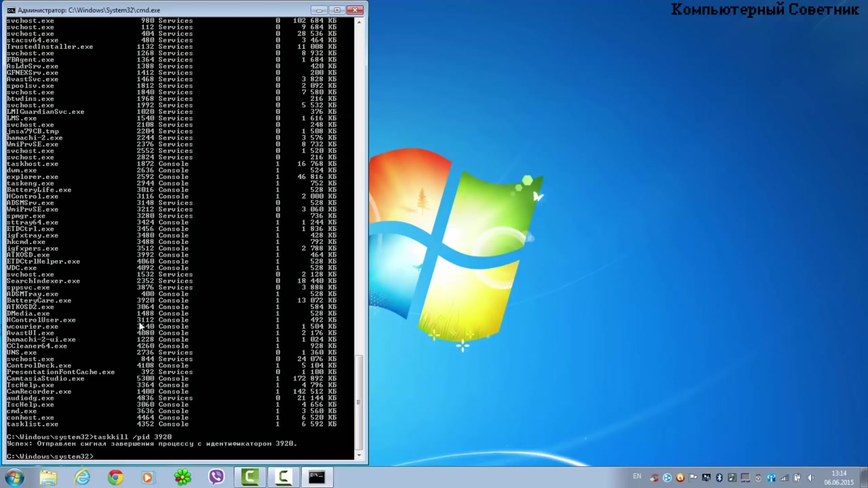868x488 pixels.
Task: Launch Internet Explorer from the taskbar
Action: point(82,477)
